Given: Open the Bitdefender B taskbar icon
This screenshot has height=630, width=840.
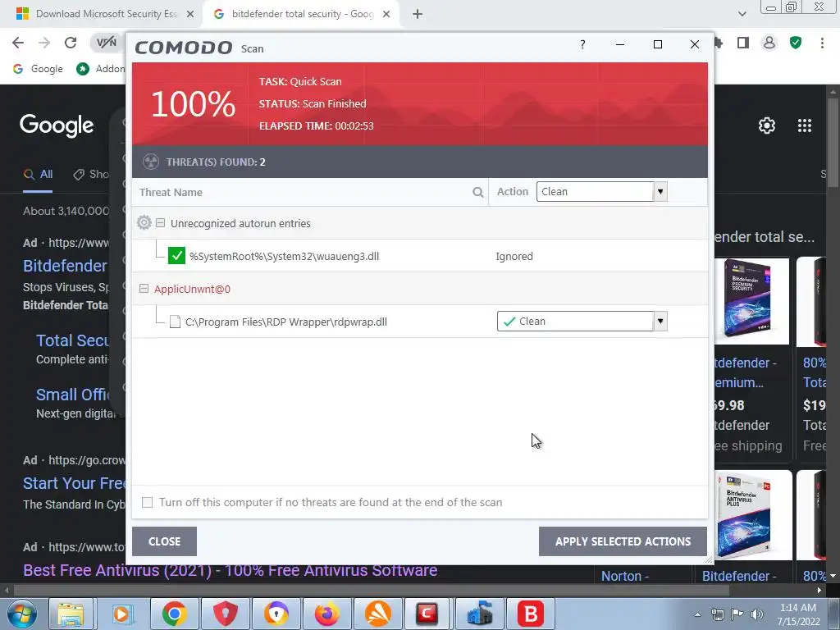Looking at the screenshot, I should point(531,614).
